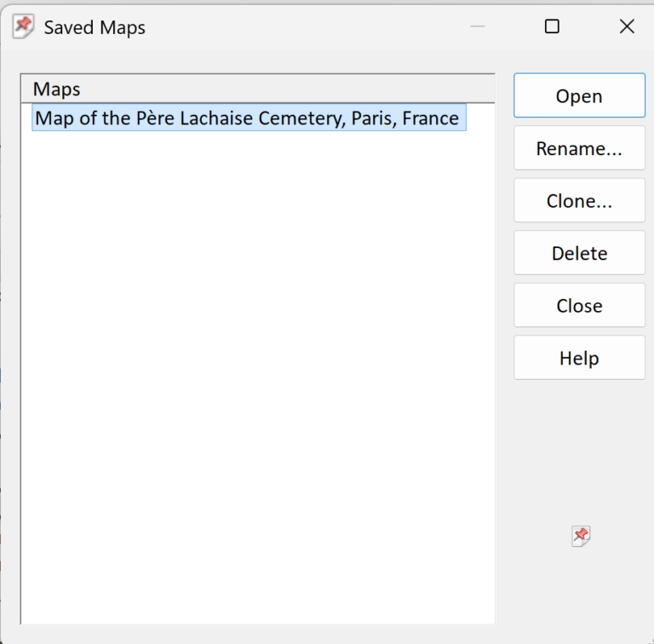The image size is (654, 644).
Task: Minimize the Saved Maps window
Action: coord(478,26)
